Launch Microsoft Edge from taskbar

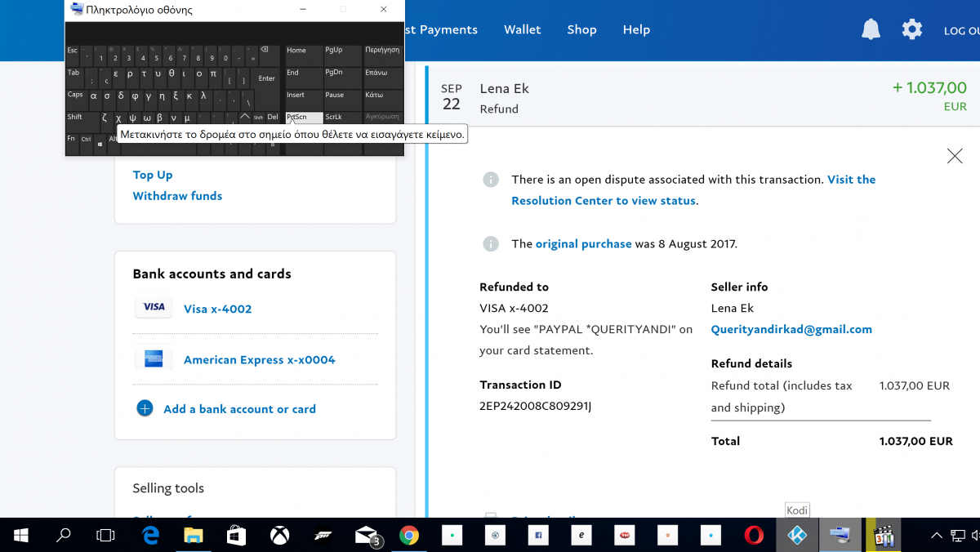(150, 535)
